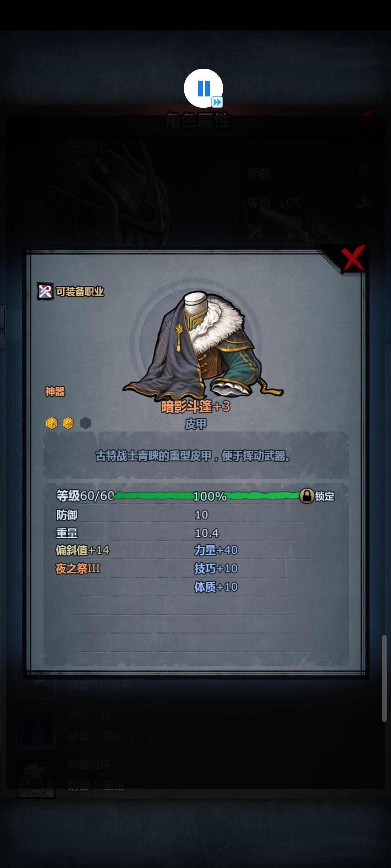Image resolution: width=391 pixels, height=868 pixels.
Task: Select the dimmed 草编指环 ring icon
Action: [36, 778]
